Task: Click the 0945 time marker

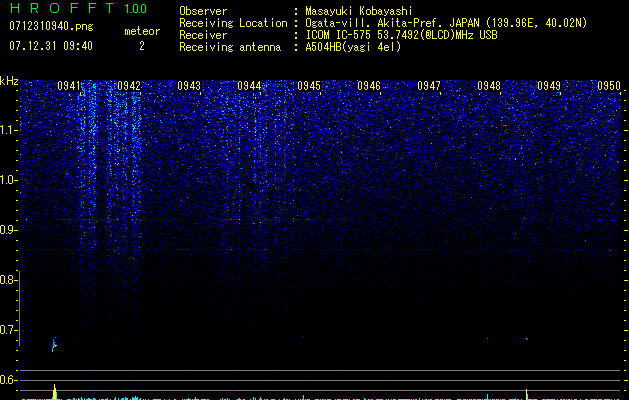Action: 309,86
